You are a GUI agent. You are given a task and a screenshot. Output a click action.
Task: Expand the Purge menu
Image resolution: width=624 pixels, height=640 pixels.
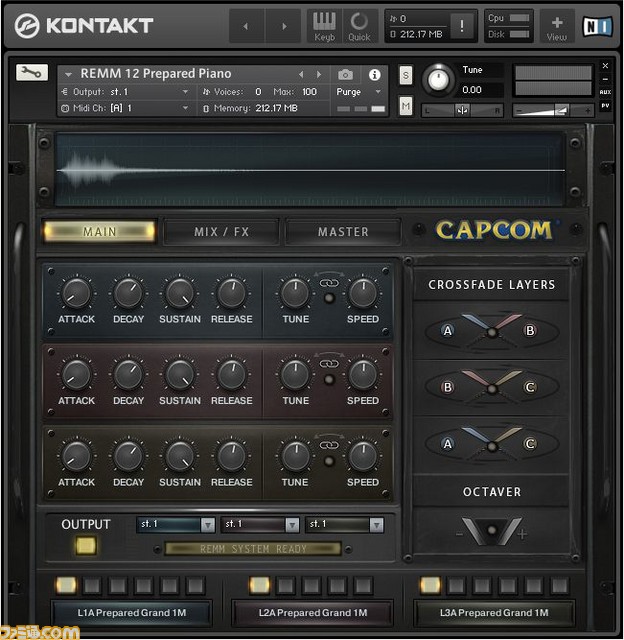coord(358,92)
